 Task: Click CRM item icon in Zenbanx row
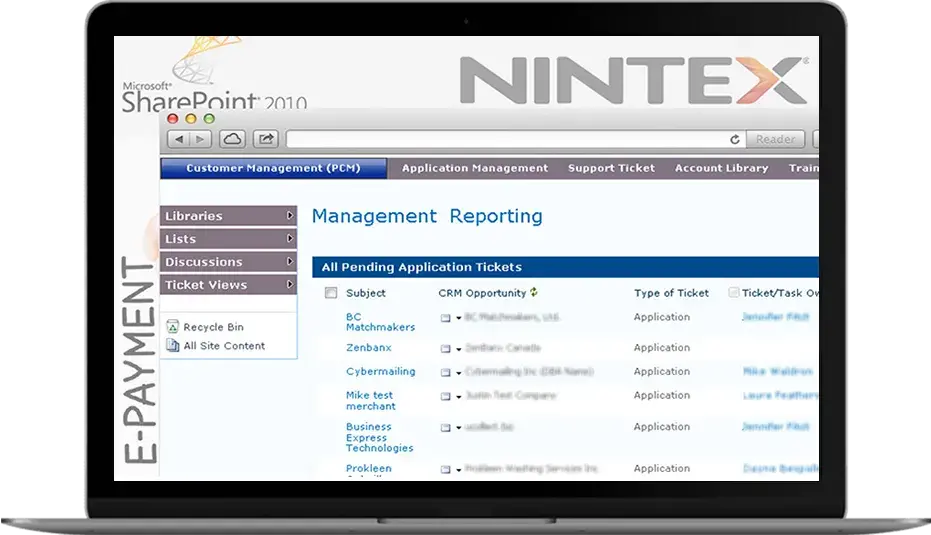[445, 349]
